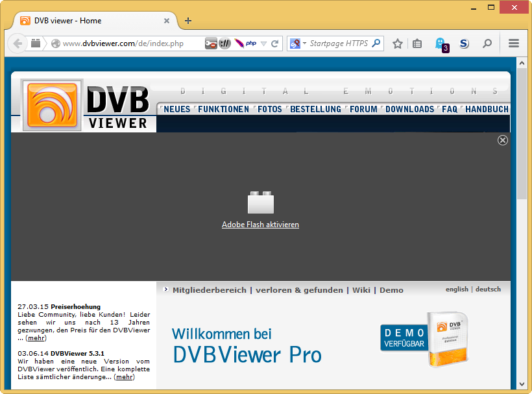Switch language to english
This screenshot has height=394, width=532.
click(457, 289)
